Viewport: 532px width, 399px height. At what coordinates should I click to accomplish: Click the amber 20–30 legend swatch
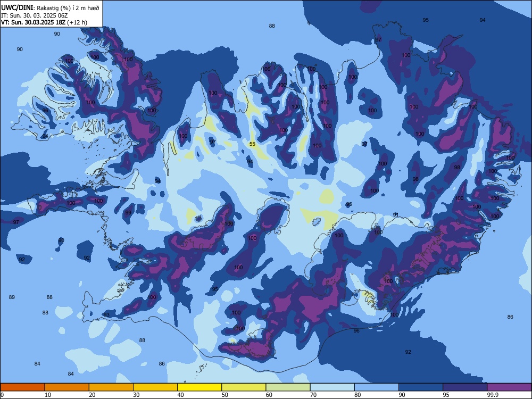(x=111, y=387)
